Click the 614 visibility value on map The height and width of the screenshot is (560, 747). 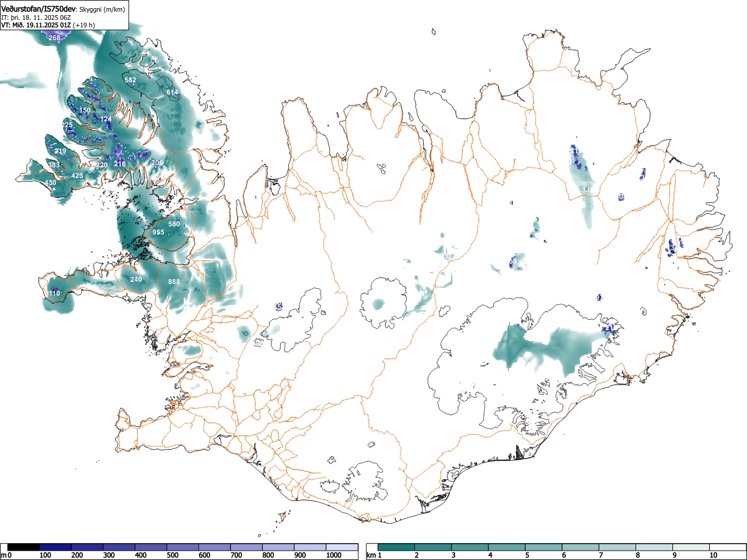[172, 92]
